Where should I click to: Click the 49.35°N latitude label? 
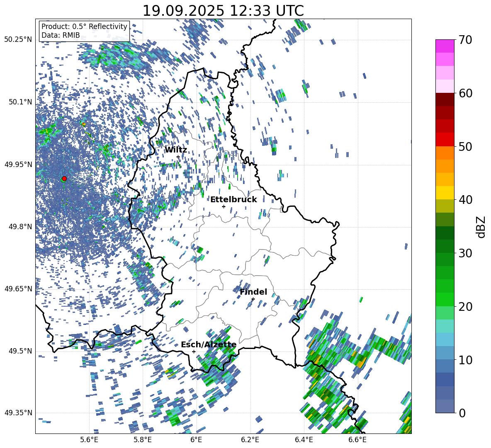(x=18, y=413)
